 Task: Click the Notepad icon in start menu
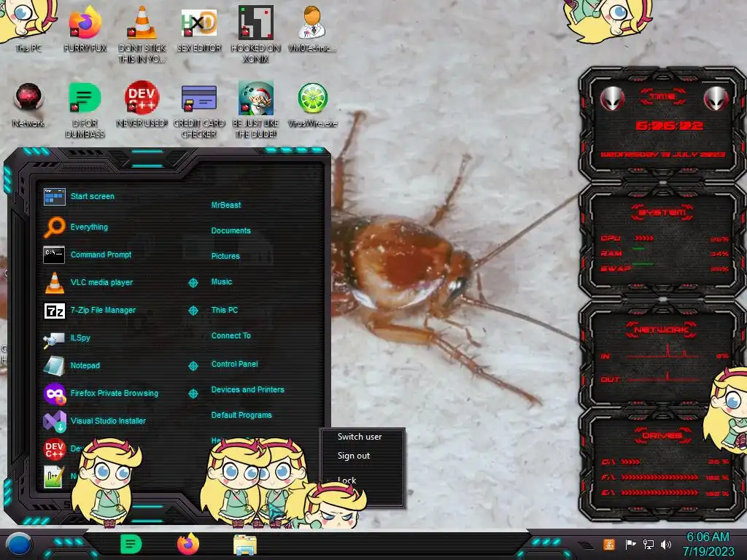click(54, 366)
